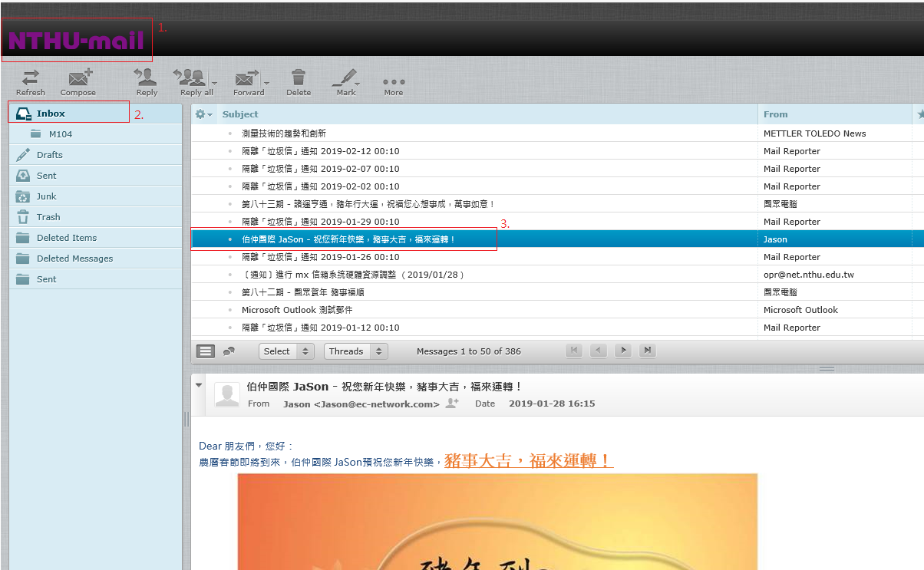924x570 pixels.
Task: Open the Select dropdown
Action: [286, 351]
